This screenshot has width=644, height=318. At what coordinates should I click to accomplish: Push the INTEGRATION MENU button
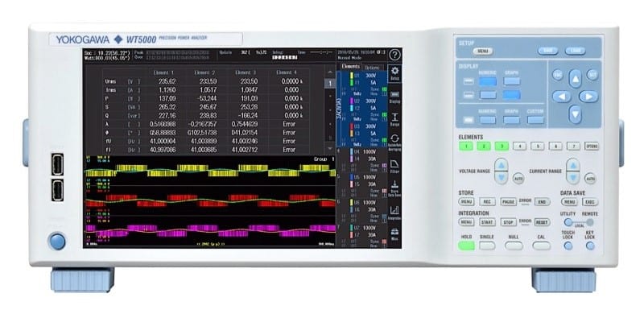(466, 222)
